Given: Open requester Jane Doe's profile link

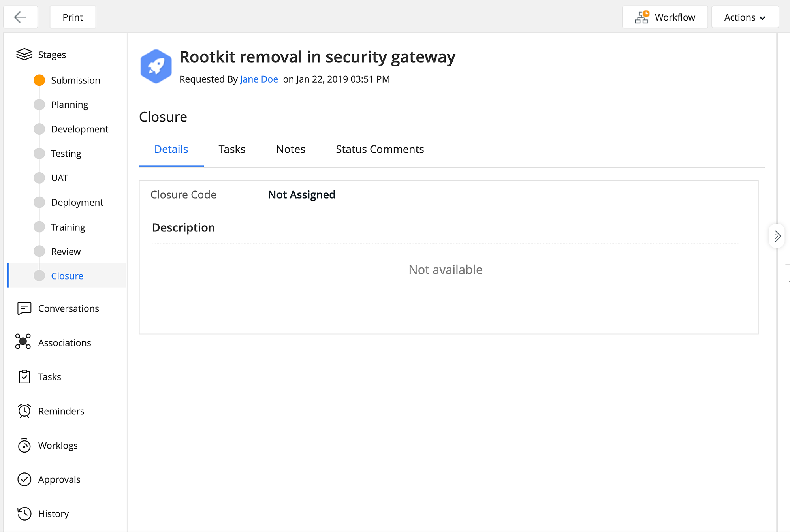Looking at the screenshot, I should [x=259, y=79].
